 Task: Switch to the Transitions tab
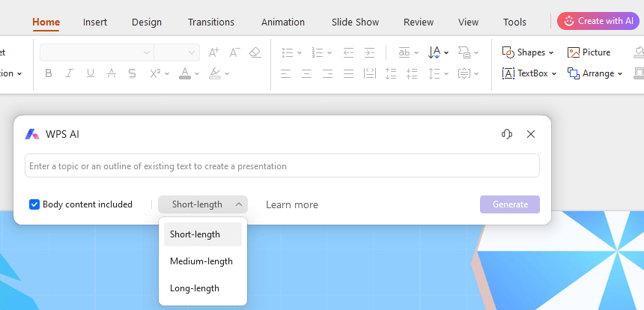(210, 22)
